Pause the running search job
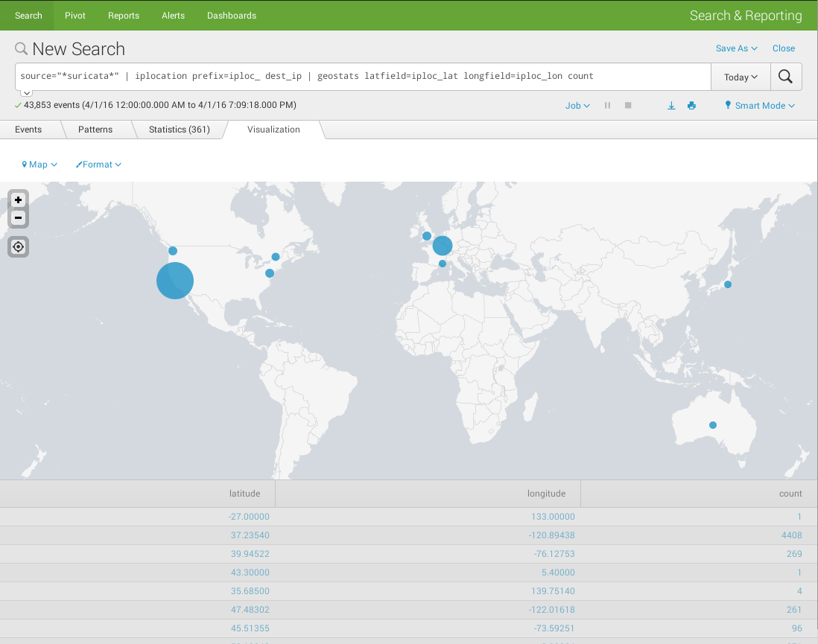This screenshot has height=644, width=818. point(607,106)
